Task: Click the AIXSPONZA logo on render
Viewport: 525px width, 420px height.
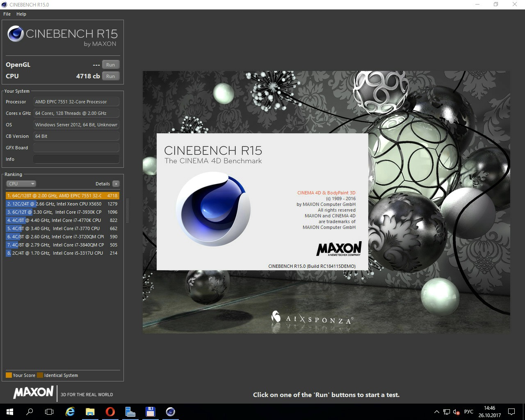Action: tap(312, 317)
